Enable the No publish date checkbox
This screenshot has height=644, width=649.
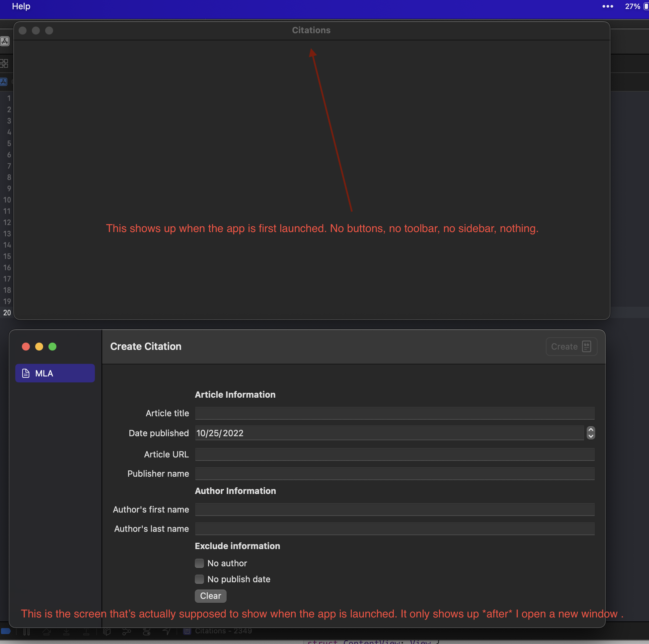tap(199, 579)
